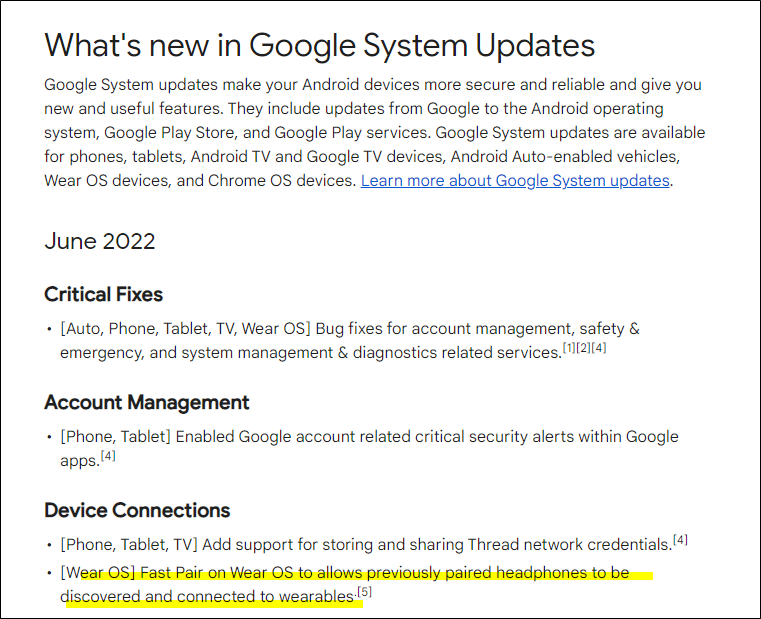761x619 pixels.
Task: Click the 'Account Management' heading
Action: tap(147, 402)
